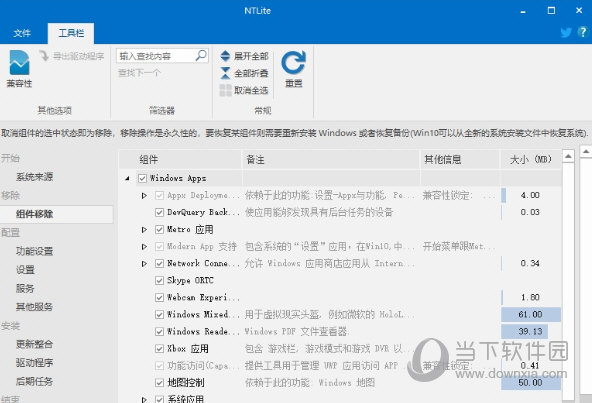Toggle the Metro 应用 checkbox
Screen dimensions: 592x403
(x=159, y=229)
